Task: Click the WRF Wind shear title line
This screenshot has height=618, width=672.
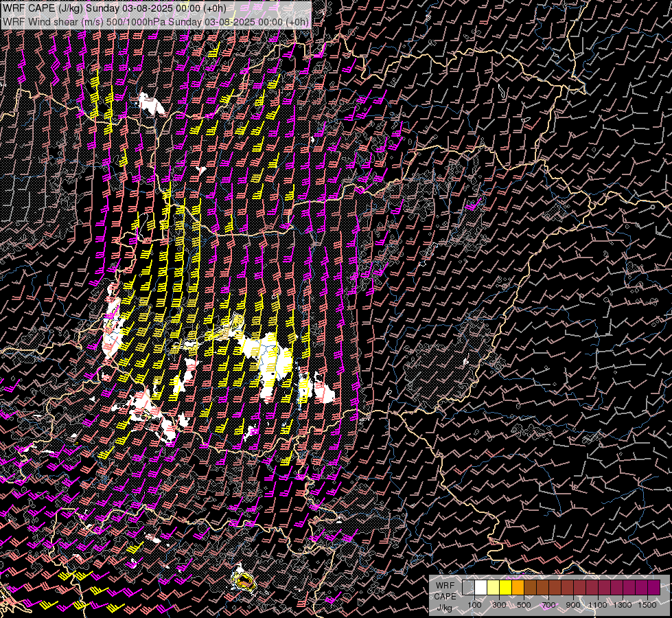Action: [156, 22]
